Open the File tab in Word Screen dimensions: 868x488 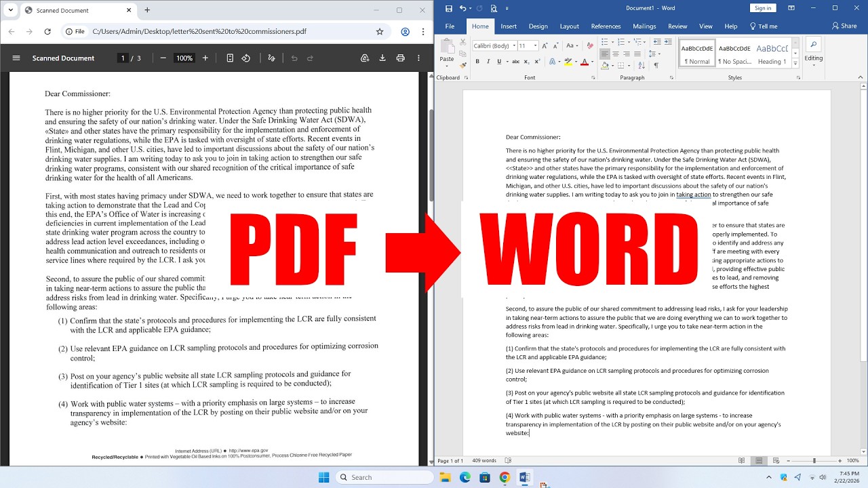450,26
